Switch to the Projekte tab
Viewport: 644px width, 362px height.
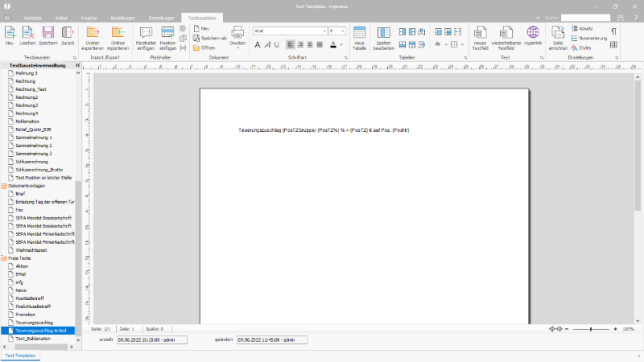coord(89,18)
